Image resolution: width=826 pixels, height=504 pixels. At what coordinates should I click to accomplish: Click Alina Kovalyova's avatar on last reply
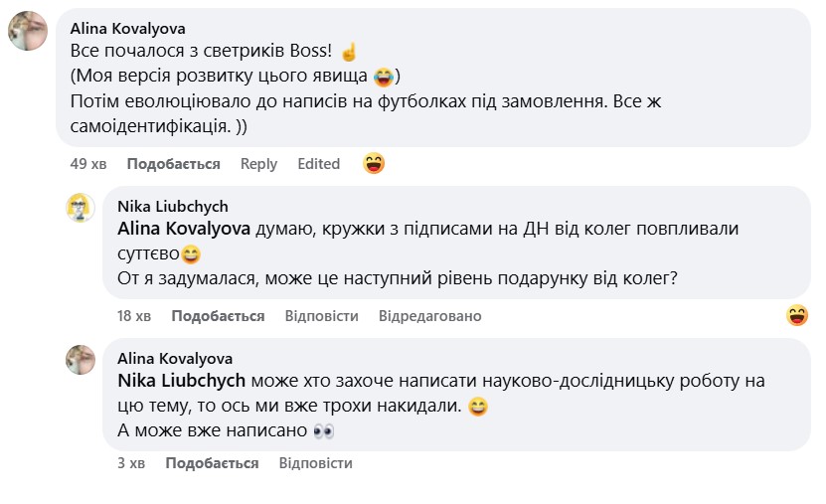click(x=81, y=359)
